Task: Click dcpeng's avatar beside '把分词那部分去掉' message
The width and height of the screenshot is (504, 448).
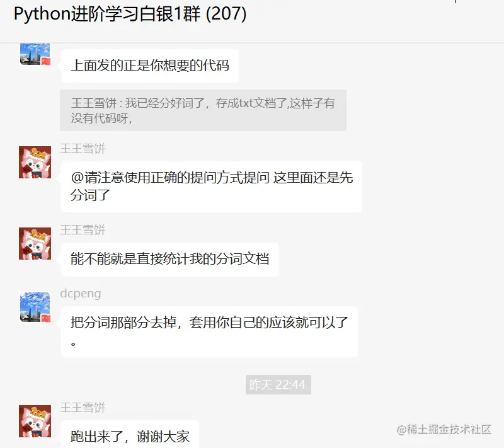Action: tap(35, 307)
